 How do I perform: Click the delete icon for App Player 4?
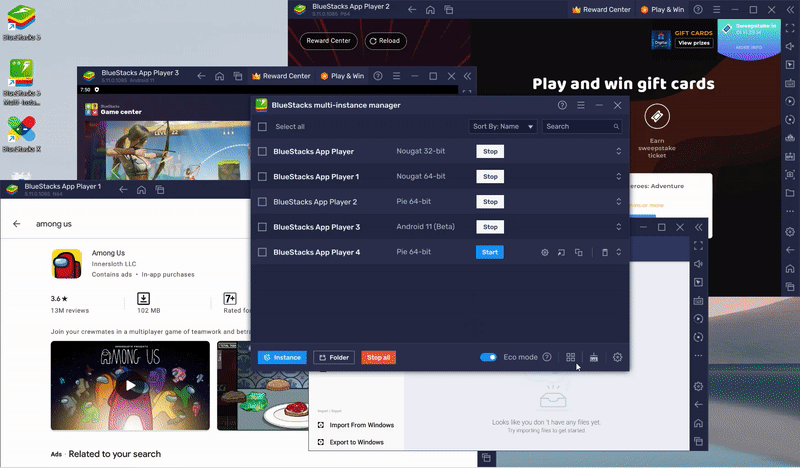604,252
